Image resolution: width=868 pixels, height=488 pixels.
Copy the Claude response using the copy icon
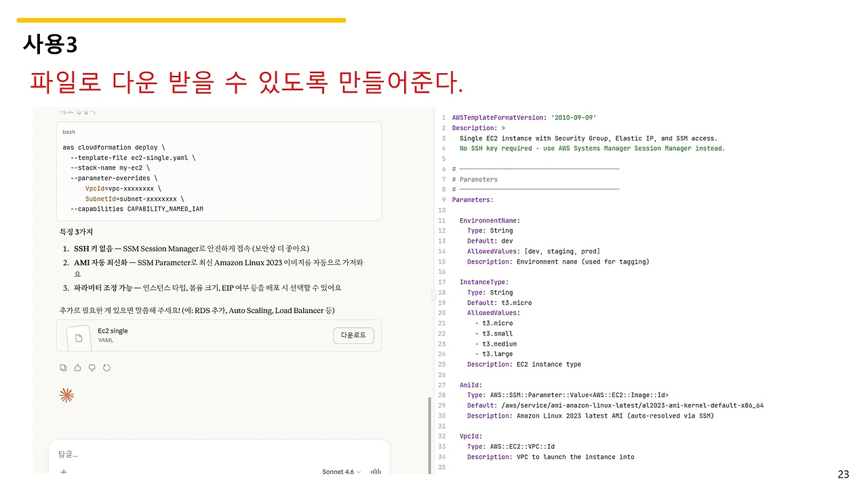coord(63,367)
